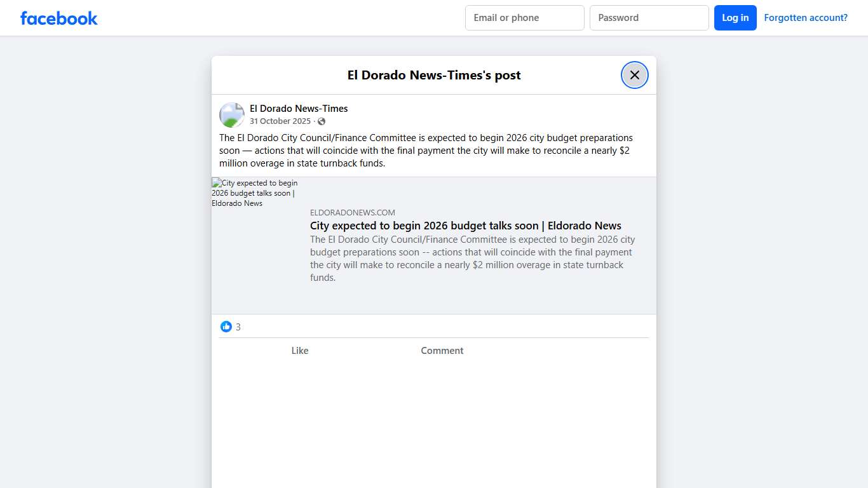Click the Log in button
This screenshot has width=868, height=488.
point(735,17)
